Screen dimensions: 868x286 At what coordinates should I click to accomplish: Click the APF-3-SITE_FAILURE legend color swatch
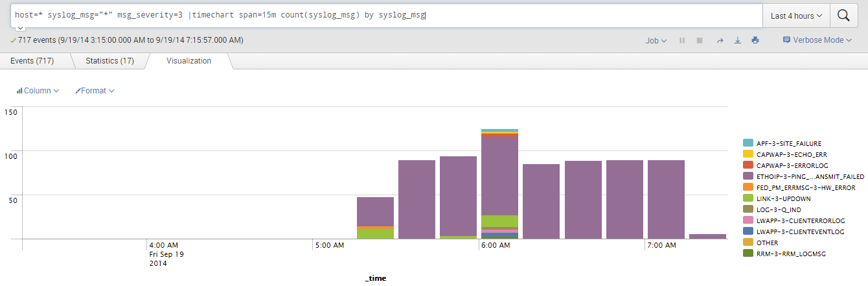point(748,143)
